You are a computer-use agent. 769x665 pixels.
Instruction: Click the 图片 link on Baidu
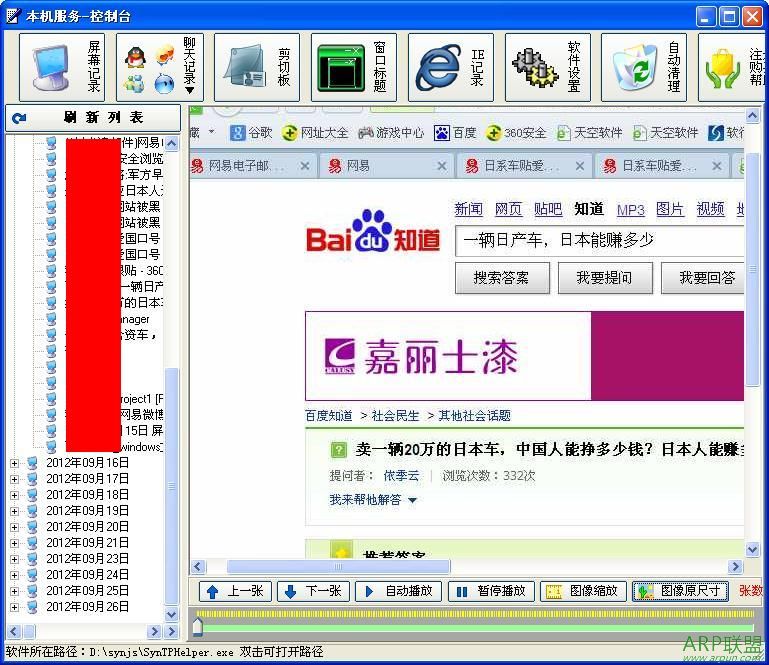point(669,209)
